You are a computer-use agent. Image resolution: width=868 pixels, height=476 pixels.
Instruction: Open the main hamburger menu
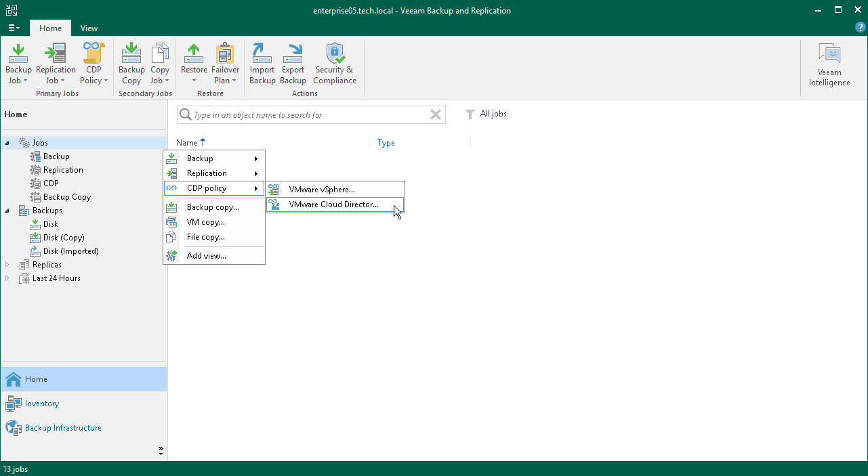coord(14,28)
